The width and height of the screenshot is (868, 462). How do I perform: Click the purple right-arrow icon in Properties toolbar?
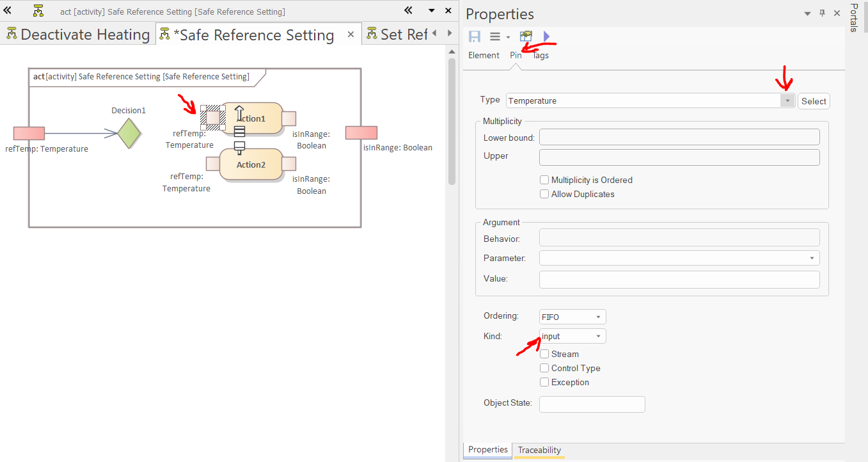[546, 36]
